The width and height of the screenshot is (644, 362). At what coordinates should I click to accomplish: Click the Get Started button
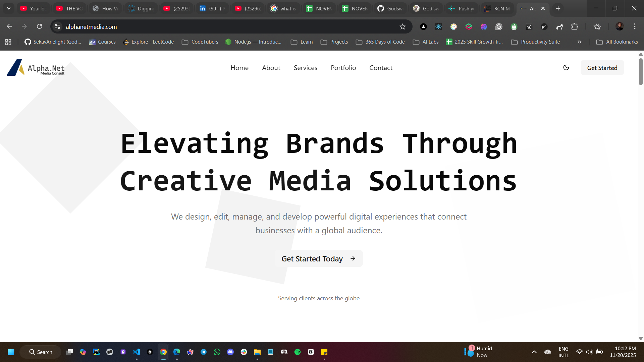coord(602,68)
